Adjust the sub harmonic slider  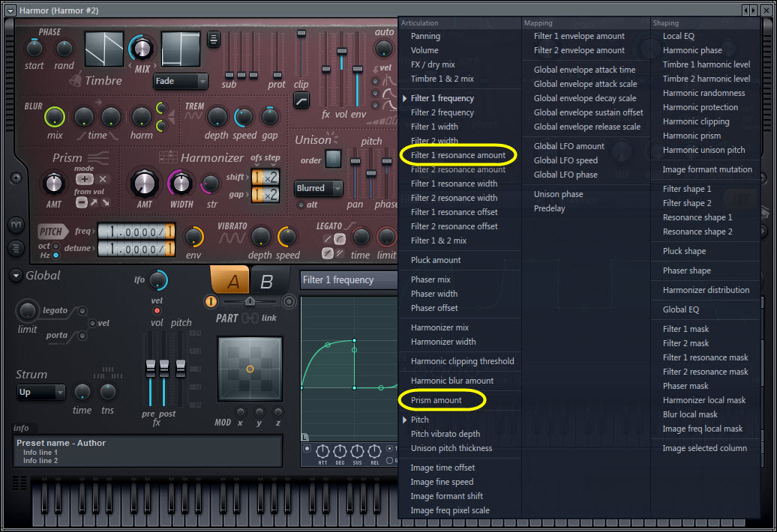tap(229, 75)
